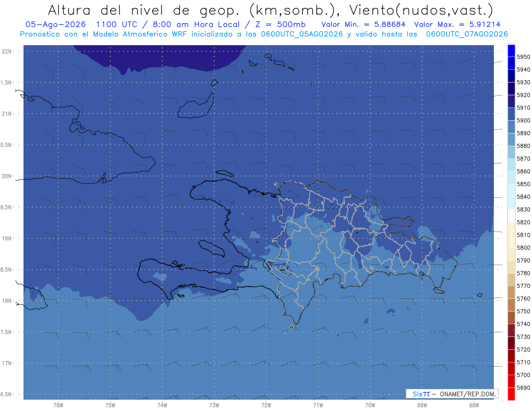Click the 'ONAMET/REP.DOM.' credit label
This screenshot has height=411, width=532.
468,394
